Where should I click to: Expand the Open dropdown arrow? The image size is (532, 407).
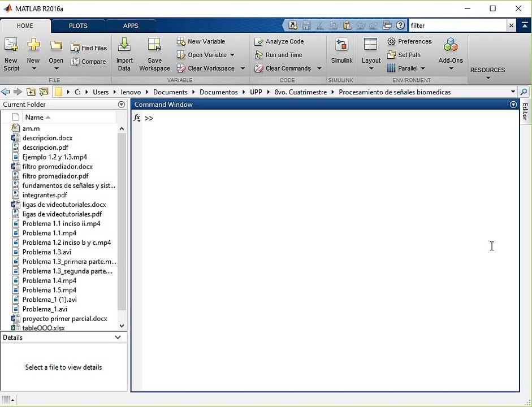[56, 68]
